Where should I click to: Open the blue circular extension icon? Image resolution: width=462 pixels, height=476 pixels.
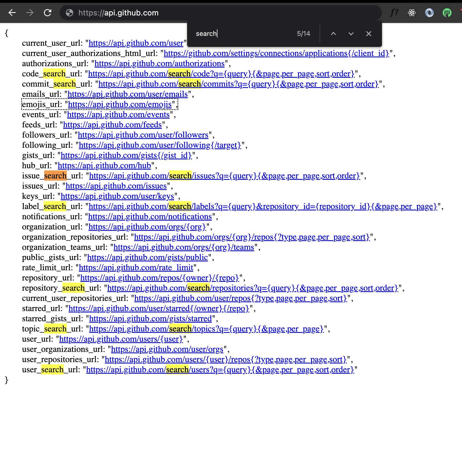pyautogui.click(x=429, y=13)
